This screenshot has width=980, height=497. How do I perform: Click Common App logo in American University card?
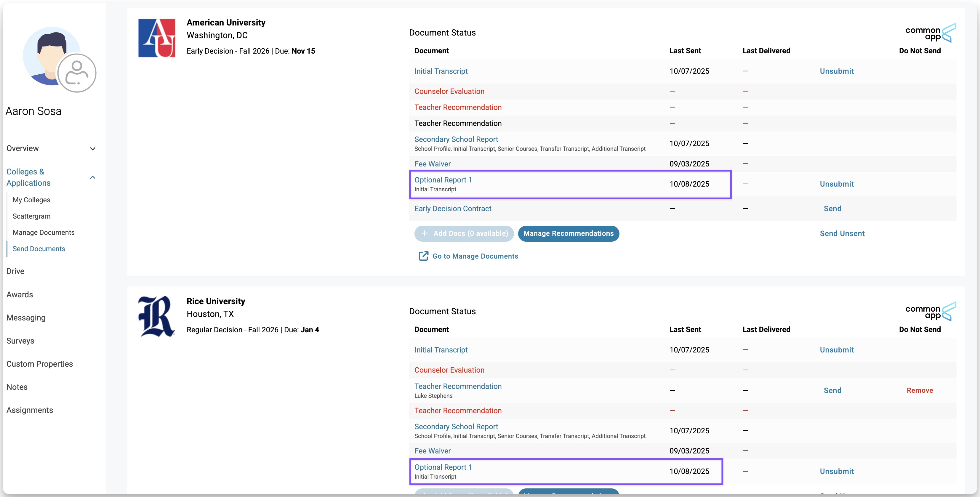(x=930, y=33)
